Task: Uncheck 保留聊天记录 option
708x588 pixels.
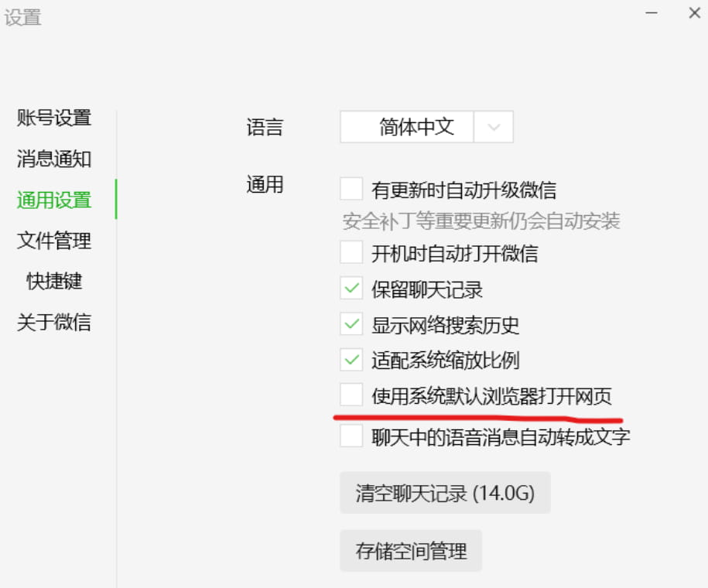Action: [x=351, y=288]
